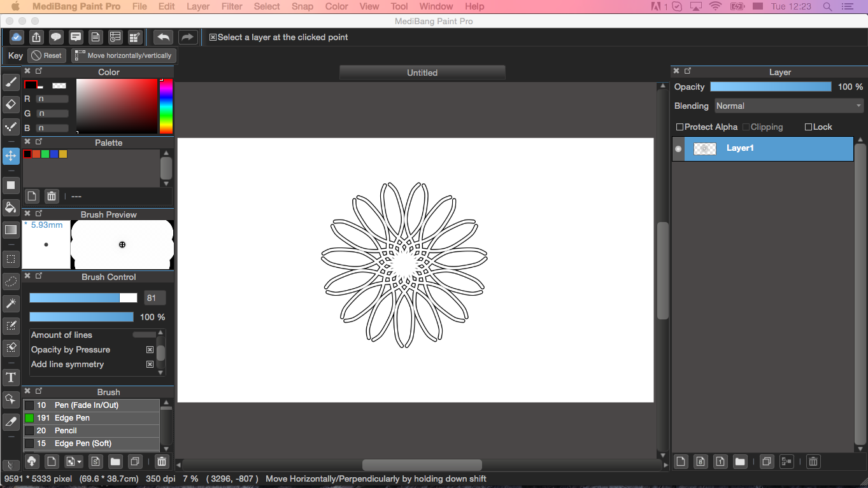Choose the Bucket fill tool
868x488 pixels.
coord(11,207)
